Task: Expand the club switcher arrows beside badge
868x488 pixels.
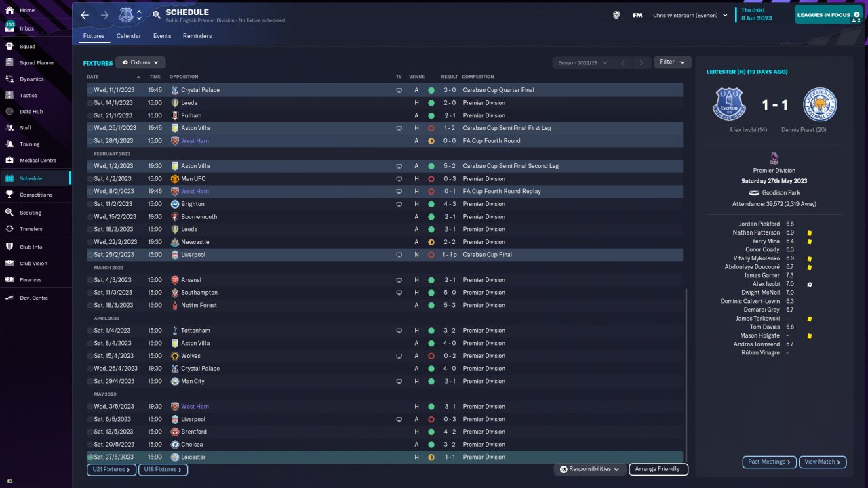Action: 139,15
